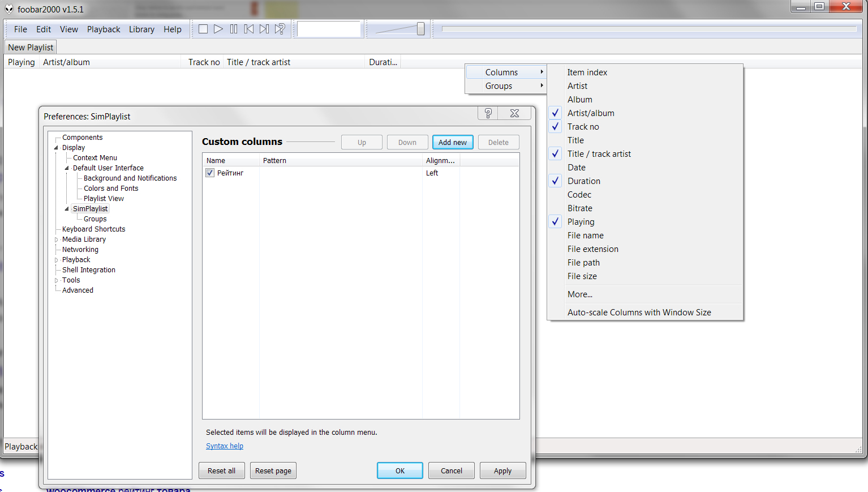Uncheck the Рейтинг custom column checkbox

[x=210, y=173]
